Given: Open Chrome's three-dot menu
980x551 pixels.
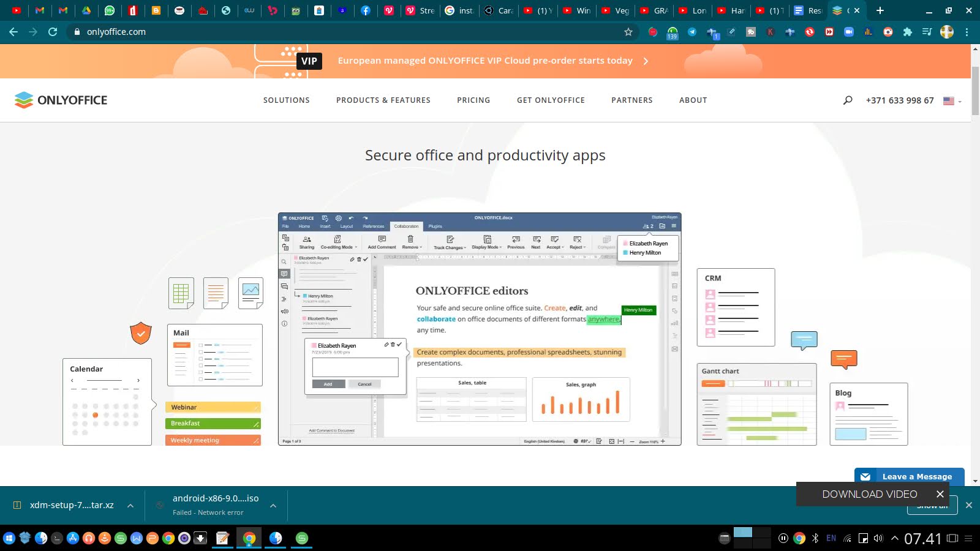Looking at the screenshot, I should [967, 32].
